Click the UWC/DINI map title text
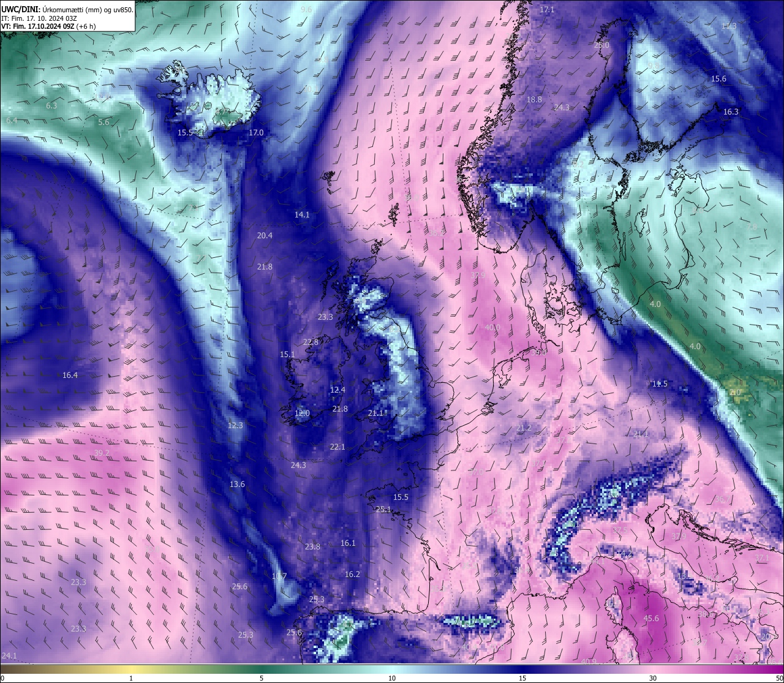Image resolution: width=784 pixels, height=683 pixels. pyautogui.click(x=67, y=9)
